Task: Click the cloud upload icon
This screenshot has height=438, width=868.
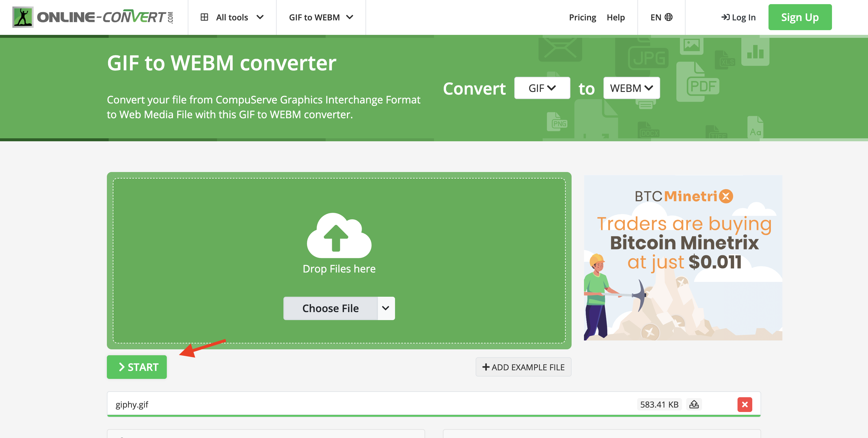Action: coord(339,235)
